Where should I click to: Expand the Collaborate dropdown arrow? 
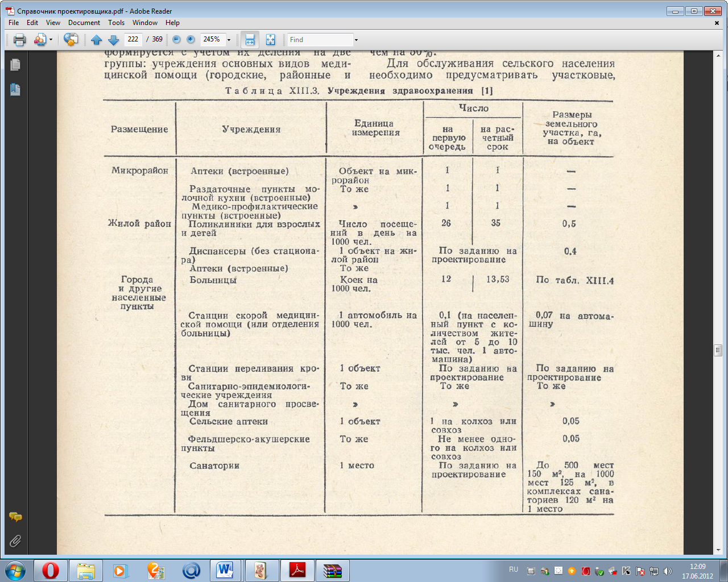(51, 40)
